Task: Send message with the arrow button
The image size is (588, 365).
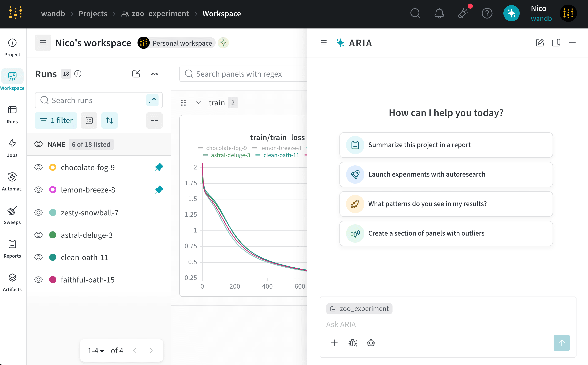Action: pos(561,343)
